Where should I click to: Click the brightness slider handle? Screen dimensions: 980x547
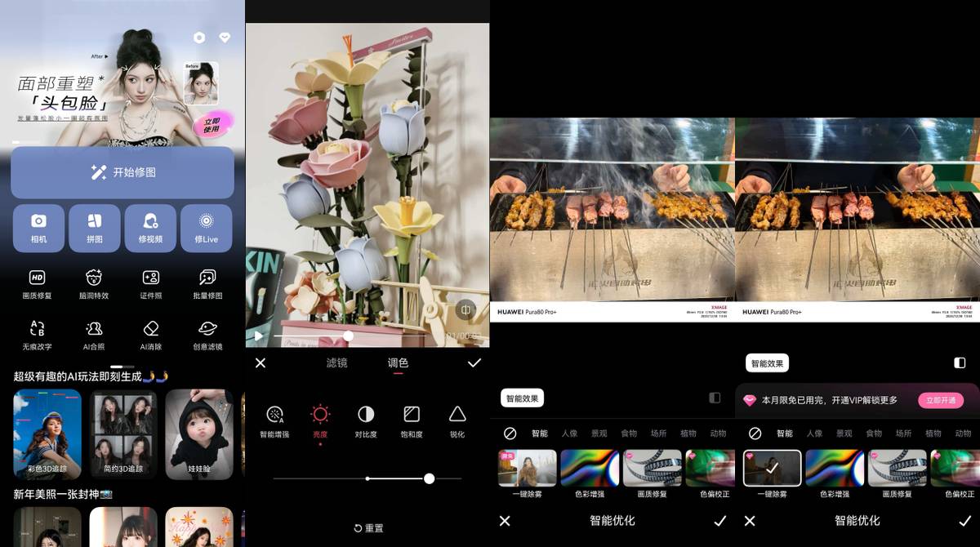click(430, 478)
